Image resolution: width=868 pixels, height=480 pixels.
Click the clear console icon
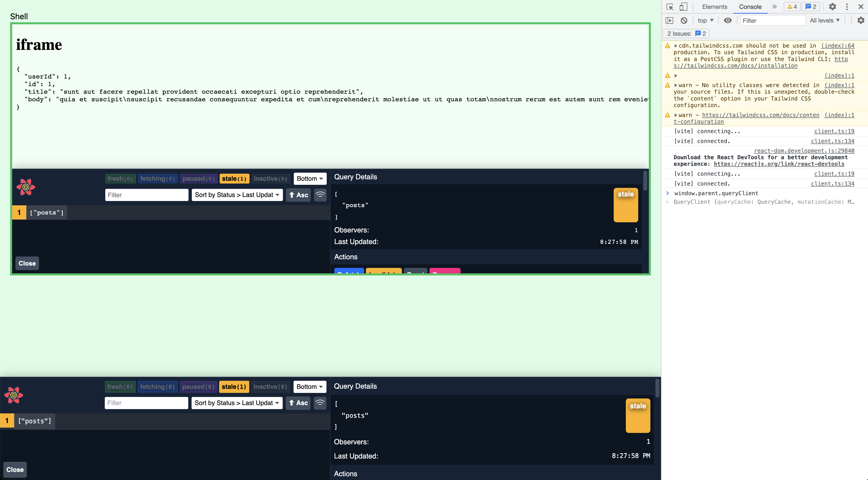[684, 21]
